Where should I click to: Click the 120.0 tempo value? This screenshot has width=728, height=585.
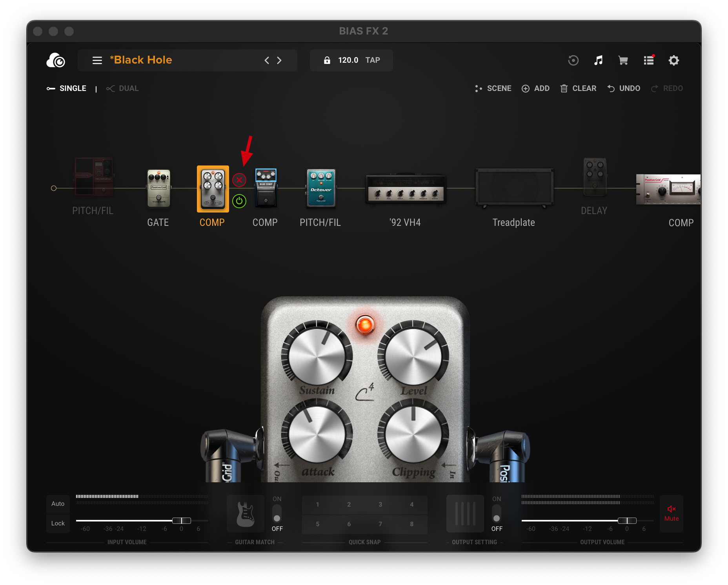point(348,60)
